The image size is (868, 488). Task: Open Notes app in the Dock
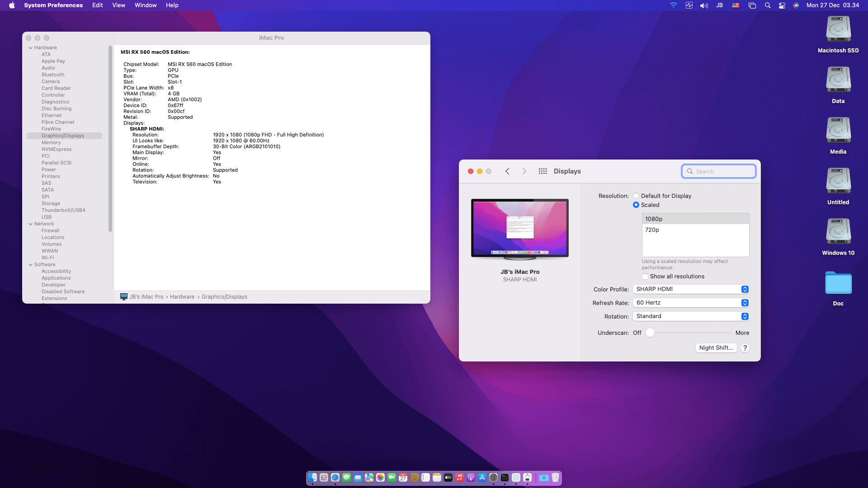437,478
